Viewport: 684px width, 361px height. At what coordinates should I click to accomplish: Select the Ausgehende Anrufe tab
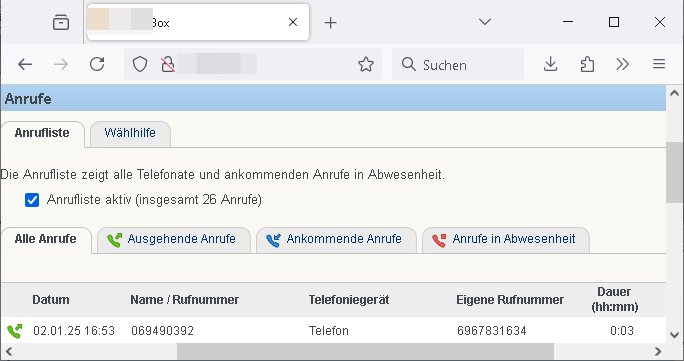[174, 239]
